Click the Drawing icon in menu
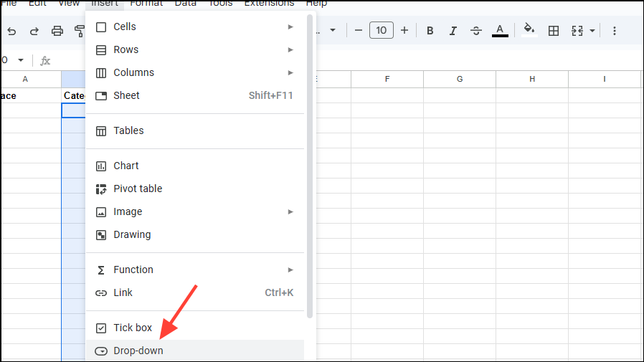Screen dimensions: 644x362 click(x=101, y=235)
